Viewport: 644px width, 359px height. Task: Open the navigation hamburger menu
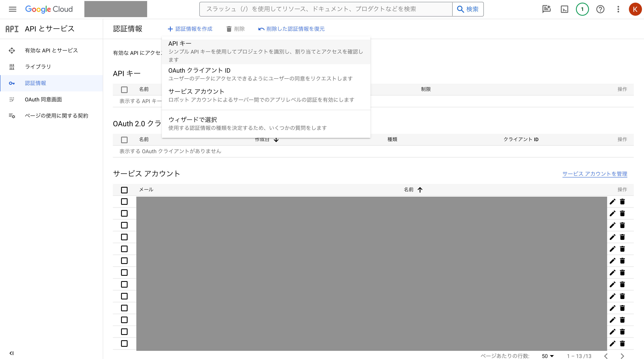click(x=12, y=9)
